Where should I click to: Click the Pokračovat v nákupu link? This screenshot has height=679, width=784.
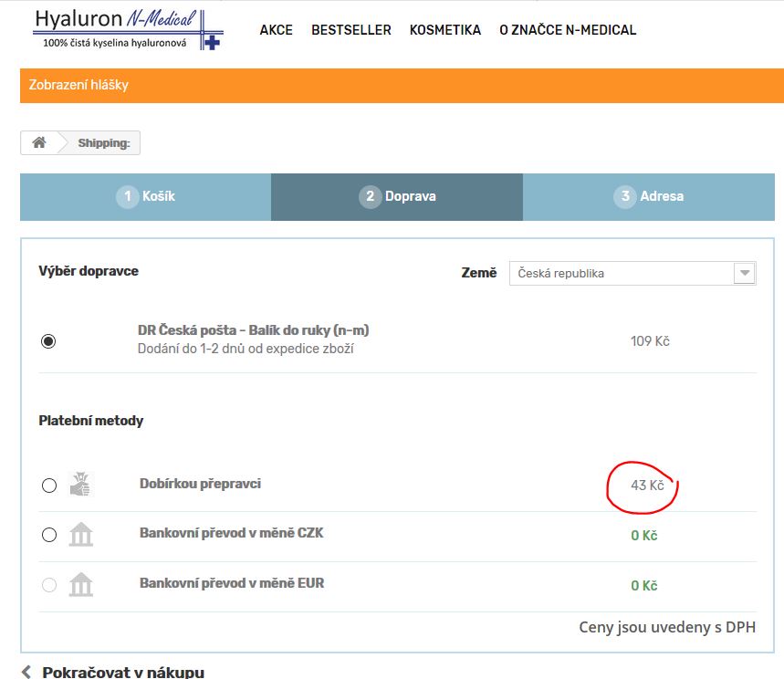click(x=122, y=672)
